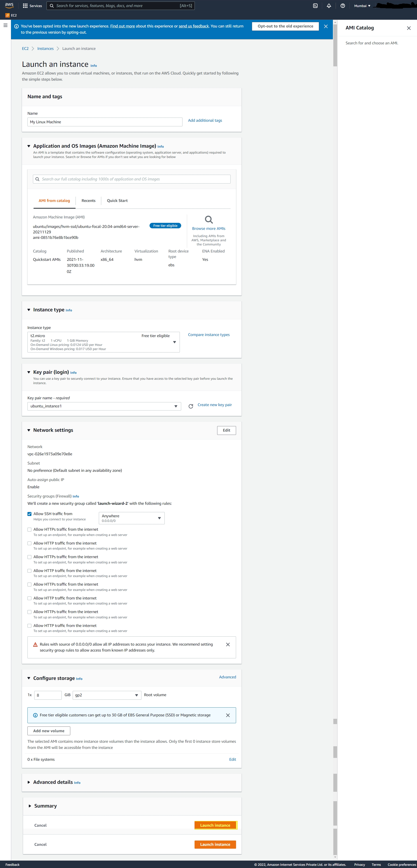Open Info for Security groups (Firewall)

[x=76, y=496]
